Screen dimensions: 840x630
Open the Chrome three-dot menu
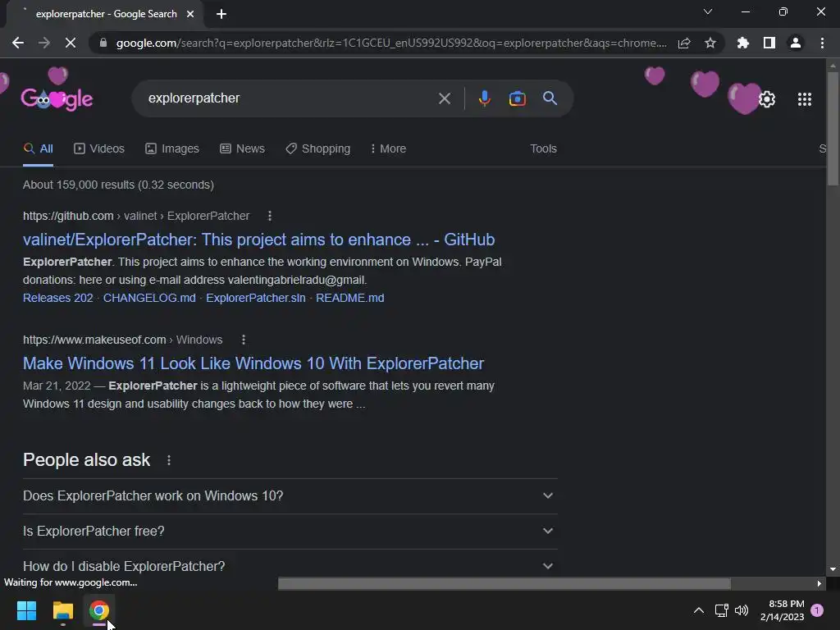tap(822, 43)
